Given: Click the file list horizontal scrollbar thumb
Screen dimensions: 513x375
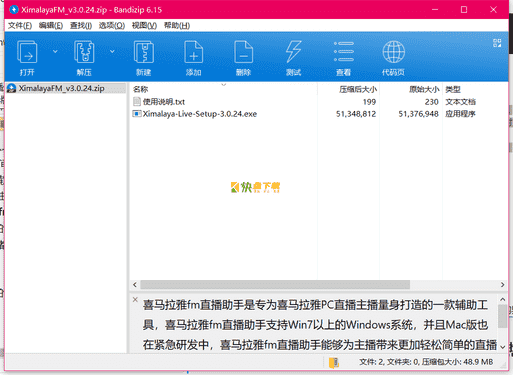Looking at the screenshot, I should point(275,285).
